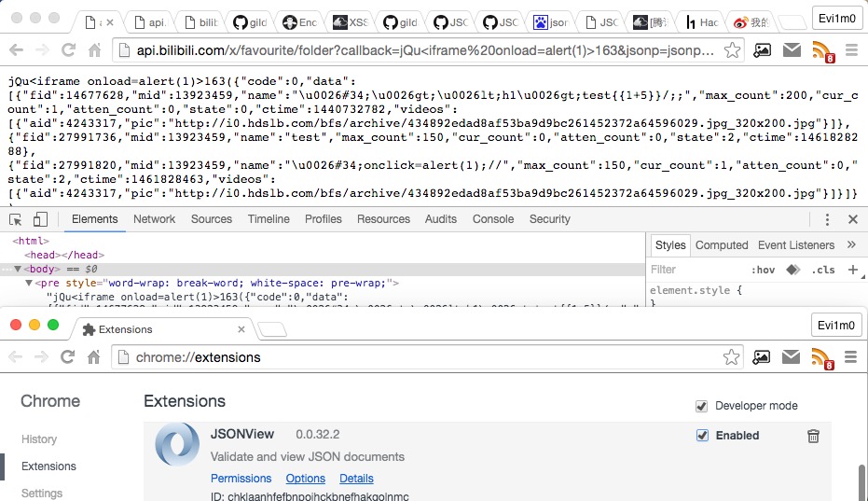Toggle Developer mode checkbox
Image resolution: width=868 pixels, height=501 pixels.
[701, 406]
